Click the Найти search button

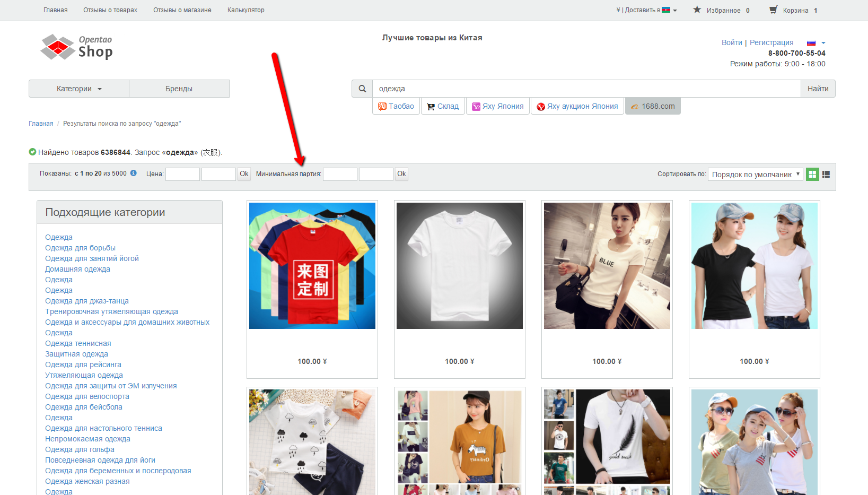[x=818, y=89]
